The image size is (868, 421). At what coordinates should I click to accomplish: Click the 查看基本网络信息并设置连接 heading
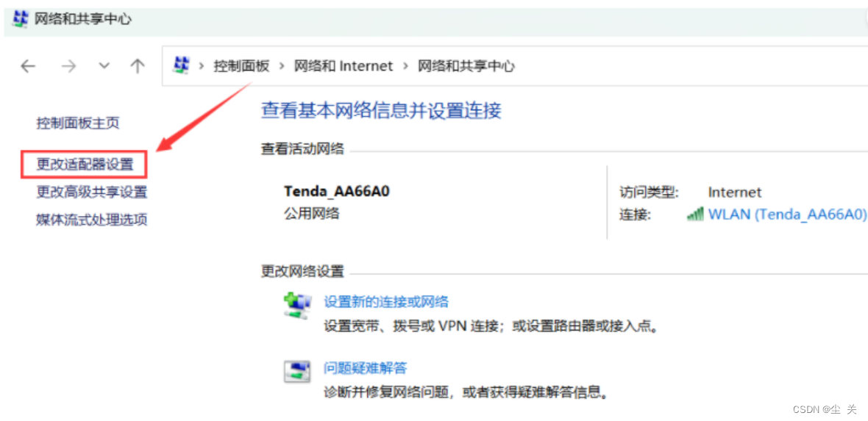(381, 111)
